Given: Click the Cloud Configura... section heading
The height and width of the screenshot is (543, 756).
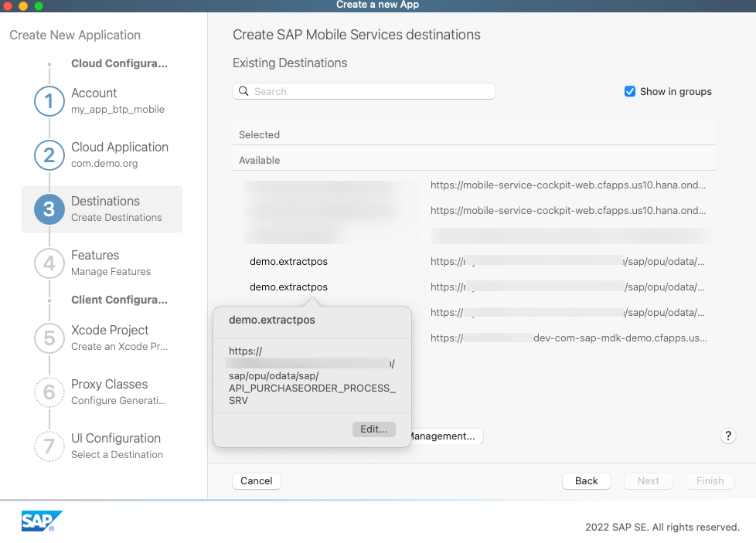Looking at the screenshot, I should point(120,63).
